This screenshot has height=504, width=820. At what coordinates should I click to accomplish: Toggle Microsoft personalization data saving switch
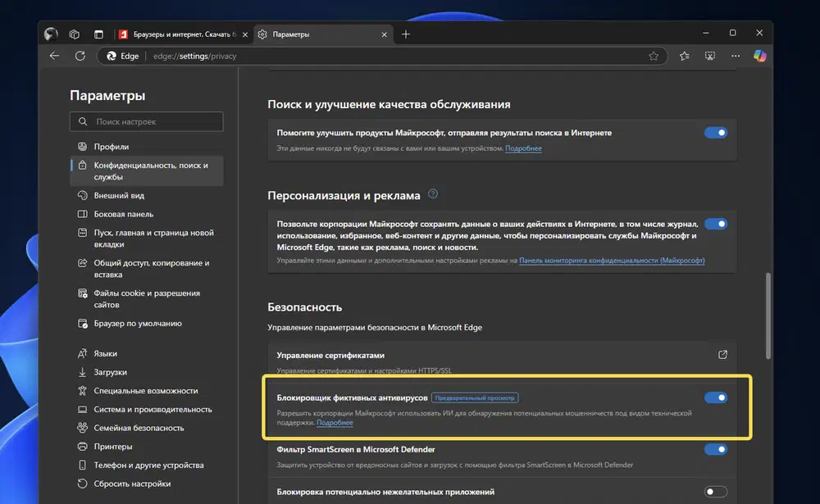point(715,224)
